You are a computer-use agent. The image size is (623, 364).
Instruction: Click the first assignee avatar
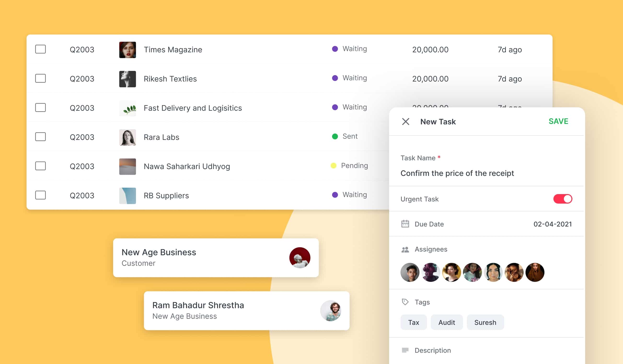coord(410,272)
